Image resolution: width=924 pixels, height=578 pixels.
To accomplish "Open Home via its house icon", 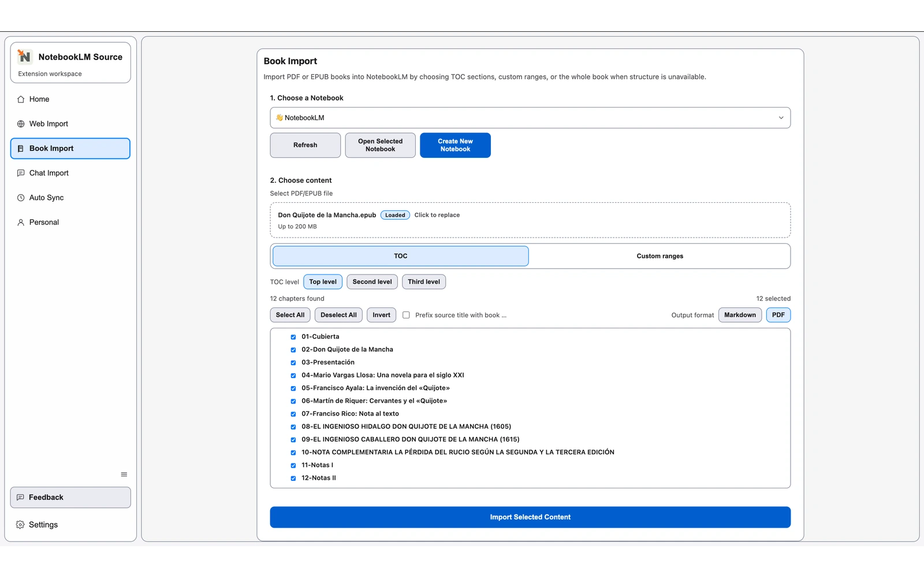I will point(21,99).
